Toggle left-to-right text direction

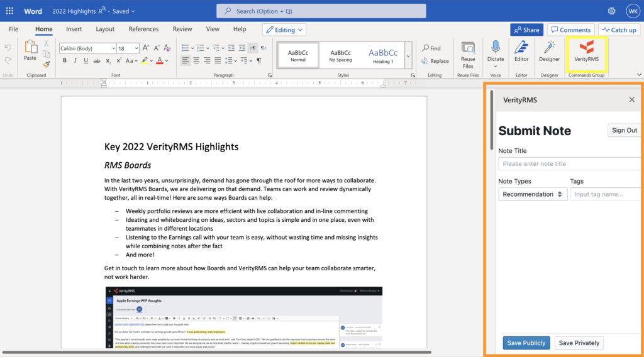point(253,48)
